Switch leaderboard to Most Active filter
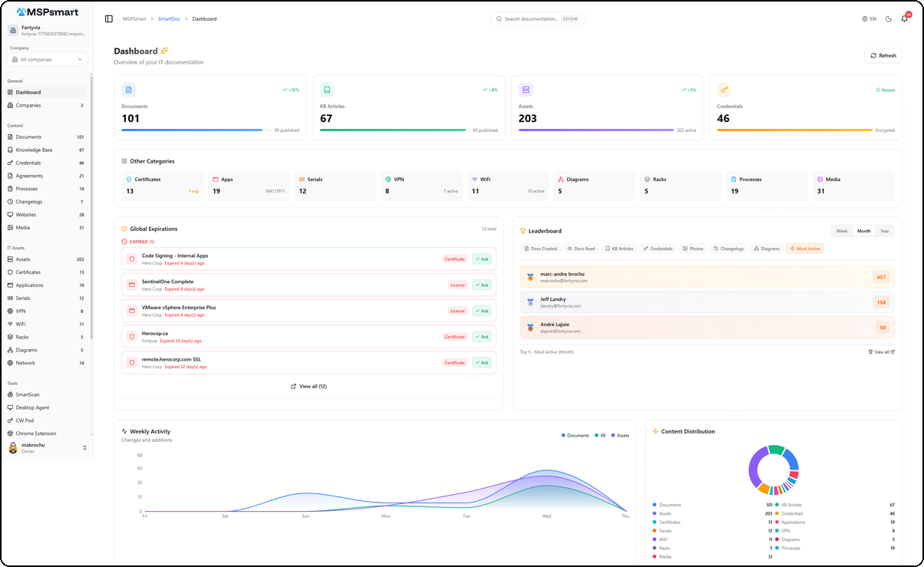The width and height of the screenshot is (924, 567). tap(804, 248)
